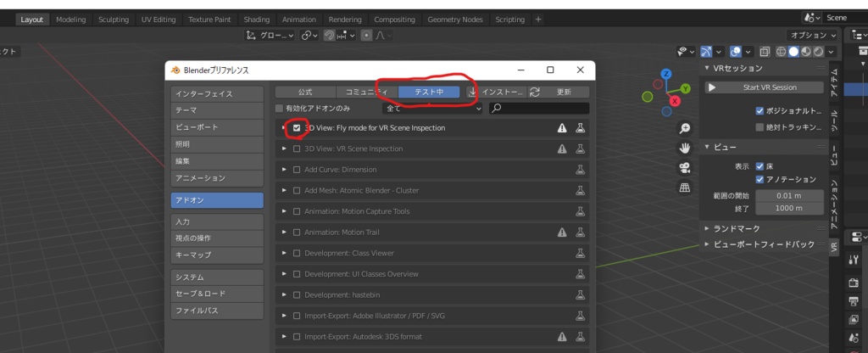Open the オプション dropdown
Image resolution: width=868 pixels, height=353 pixels.
pyautogui.click(x=813, y=35)
